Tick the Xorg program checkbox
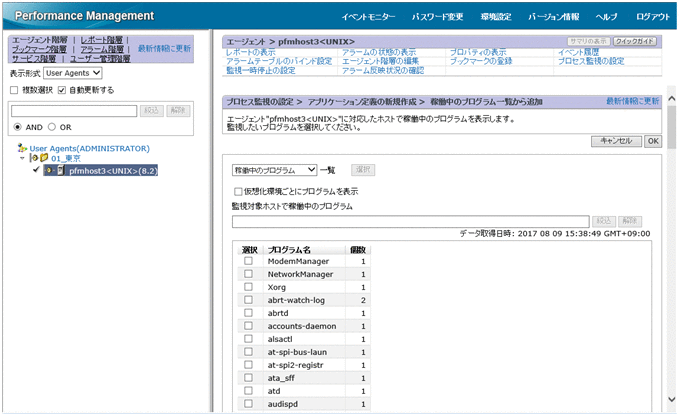Image resolution: width=680 pixels, height=417 pixels. tap(248, 287)
